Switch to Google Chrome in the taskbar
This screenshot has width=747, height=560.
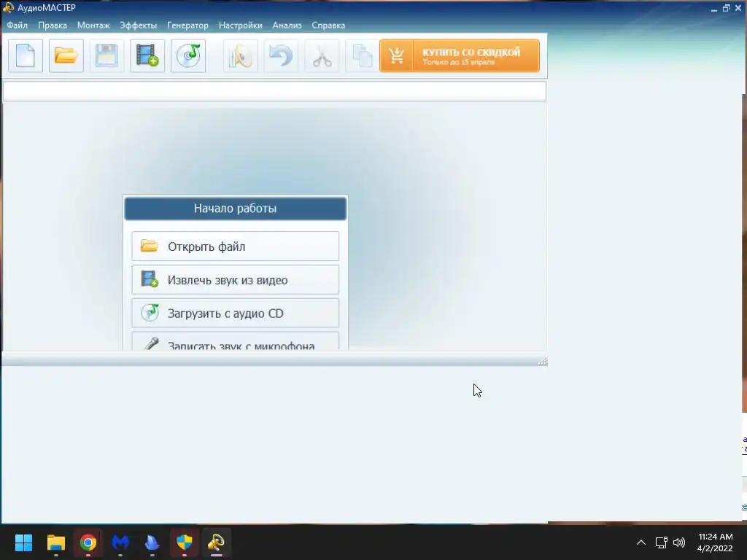[x=88, y=542]
